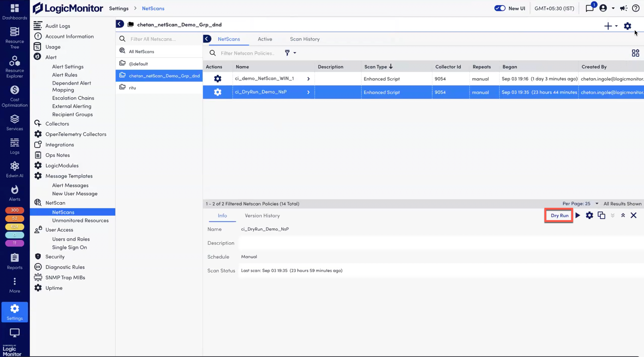Open Escalation Chains settings link
The image size is (644, 357).
(73, 98)
